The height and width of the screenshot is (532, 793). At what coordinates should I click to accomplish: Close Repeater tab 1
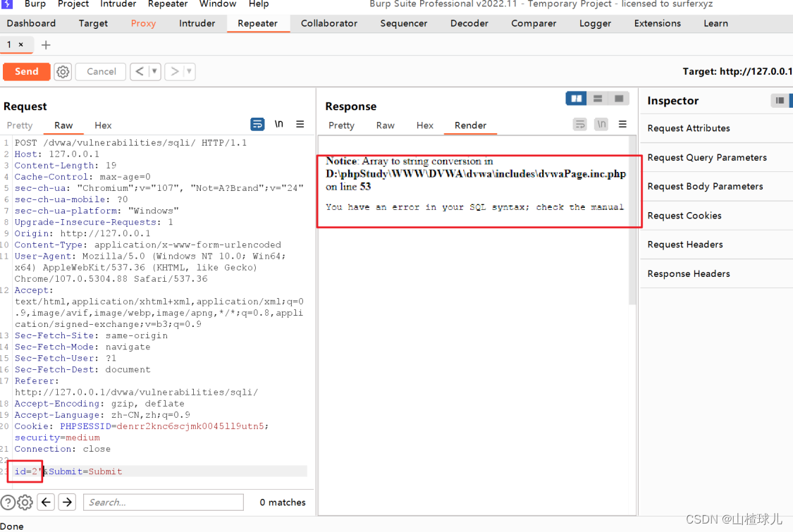[20, 44]
